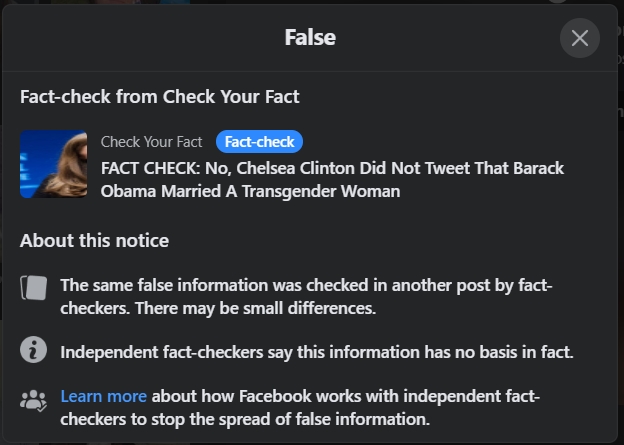Click the About this notice heading
Image resolution: width=624 pixels, height=445 pixels.
[94, 240]
